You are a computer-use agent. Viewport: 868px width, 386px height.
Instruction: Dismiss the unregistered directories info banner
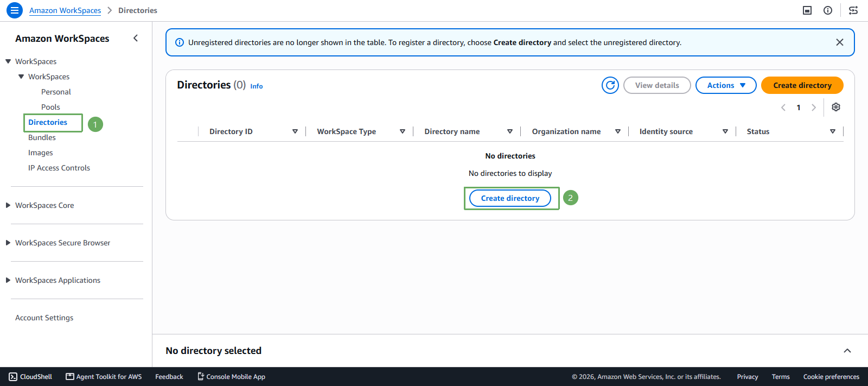tap(839, 42)
